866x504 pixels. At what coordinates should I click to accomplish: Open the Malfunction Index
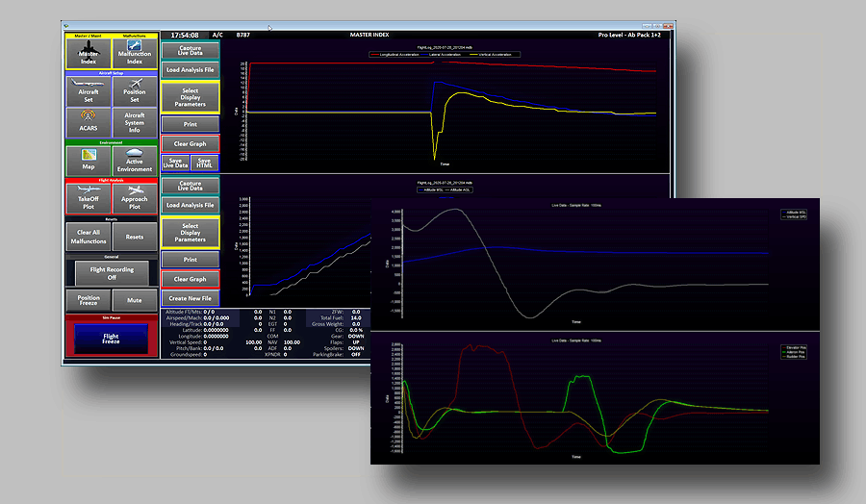point(135,52)
